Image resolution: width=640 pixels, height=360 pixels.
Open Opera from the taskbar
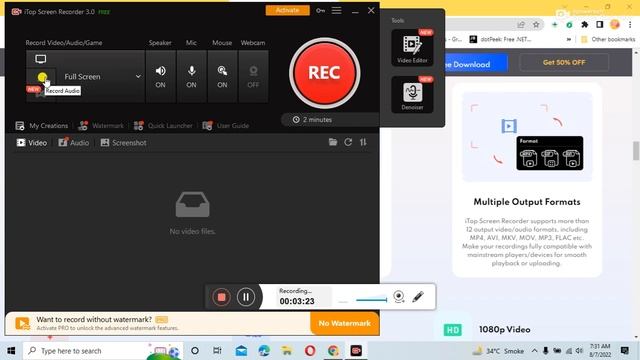[310, 351]
